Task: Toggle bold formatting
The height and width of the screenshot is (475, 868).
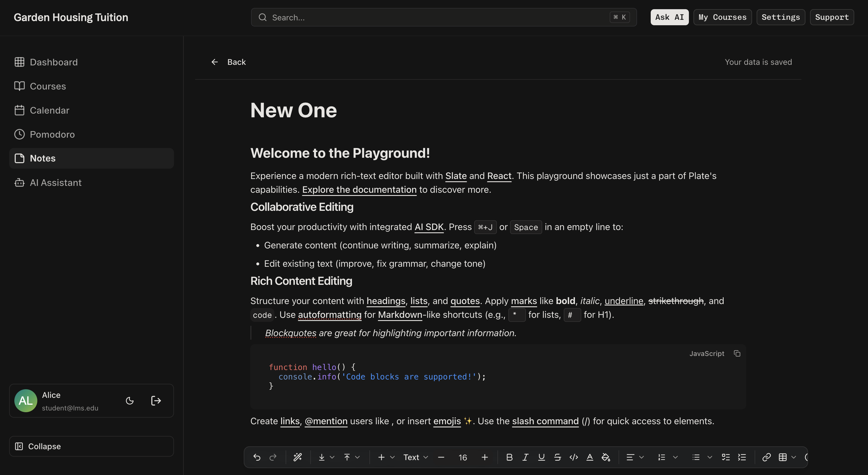Action: pyautogui.click(x=509, y=457)
